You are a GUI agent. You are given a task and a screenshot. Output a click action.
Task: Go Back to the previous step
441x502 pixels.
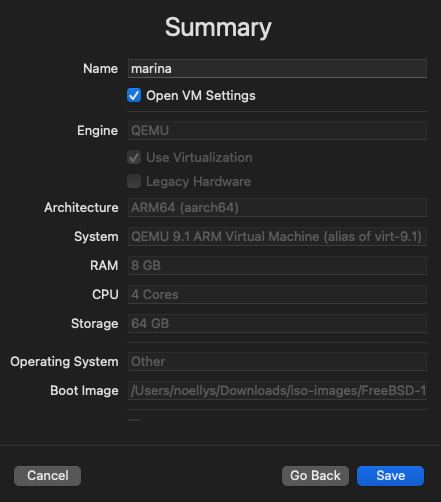point(315,476)
